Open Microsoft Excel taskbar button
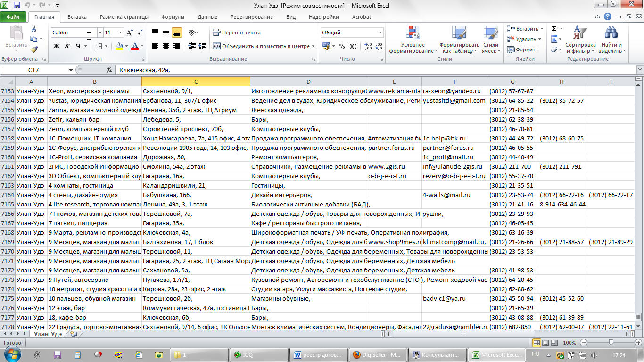 496,354
